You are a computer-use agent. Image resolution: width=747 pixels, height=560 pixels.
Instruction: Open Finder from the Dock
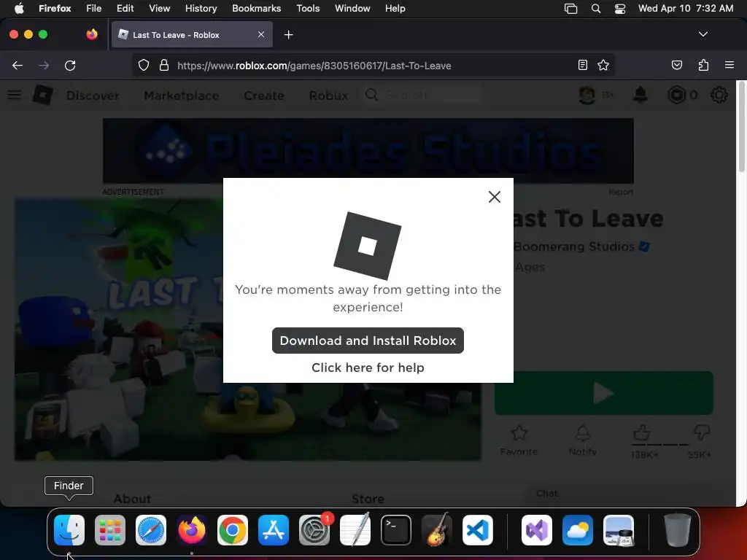click(x=69, y=530)
